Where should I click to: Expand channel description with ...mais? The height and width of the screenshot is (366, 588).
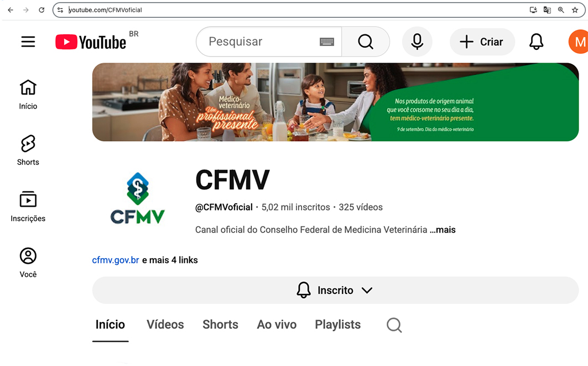[443, 230]
